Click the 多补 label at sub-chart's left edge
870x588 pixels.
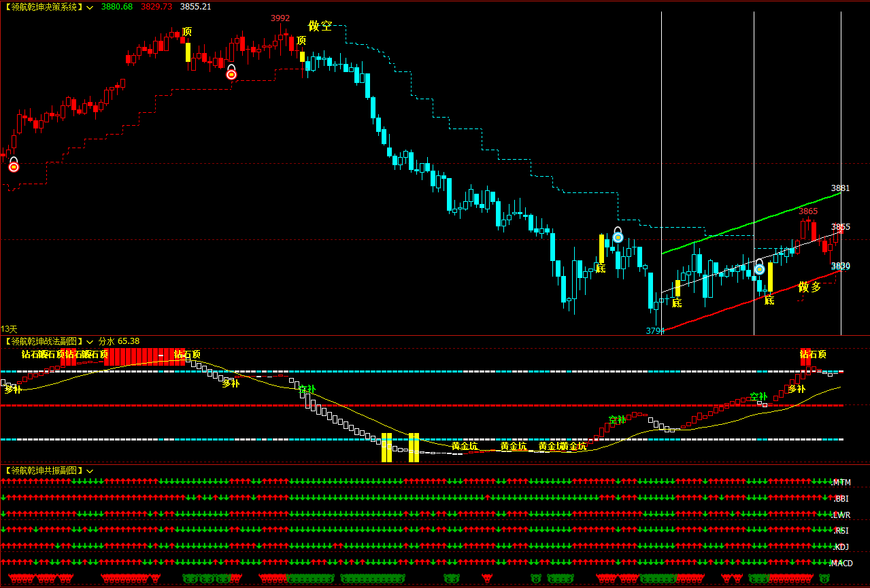[x=13, y=390]
